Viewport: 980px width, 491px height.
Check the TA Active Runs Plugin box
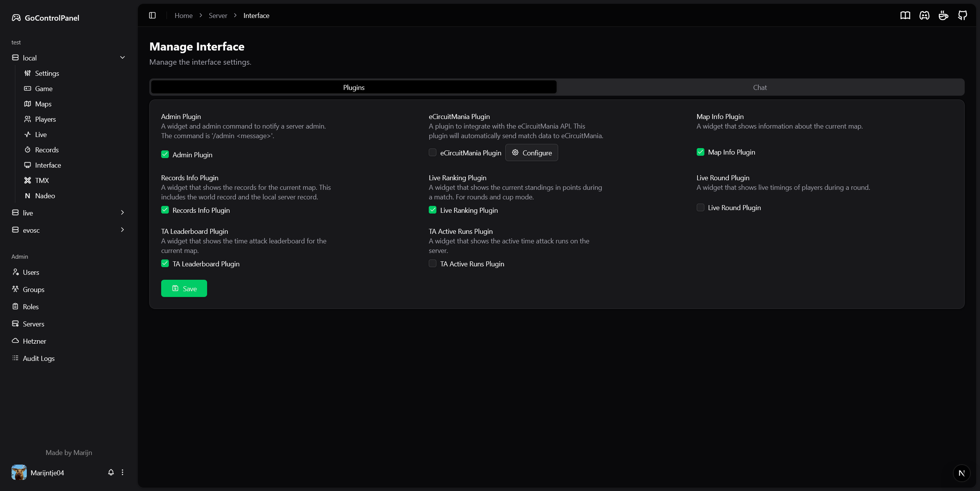(433, 263)
